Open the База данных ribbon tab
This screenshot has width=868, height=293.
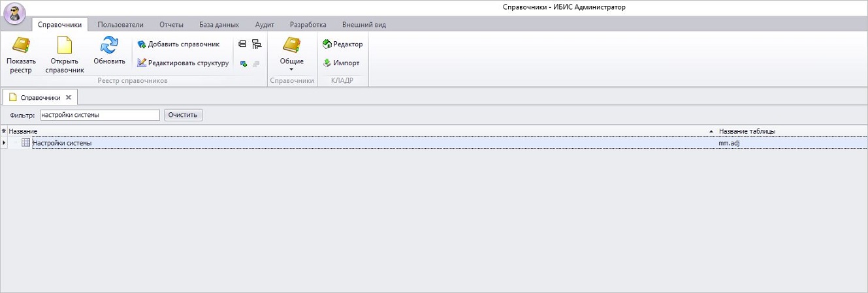point(219,25)
